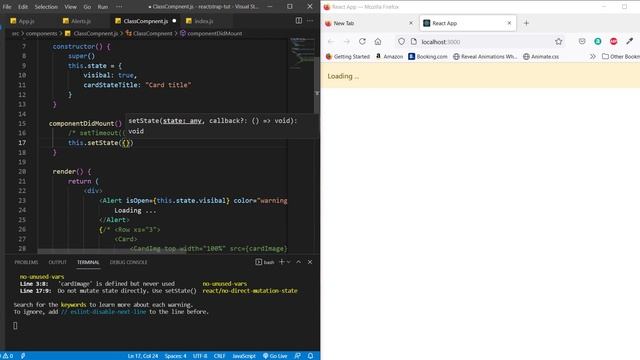This screenshot has height=360, width=640.
Task: Switch to the New Tab in Firefox
Action: (369, 23)
